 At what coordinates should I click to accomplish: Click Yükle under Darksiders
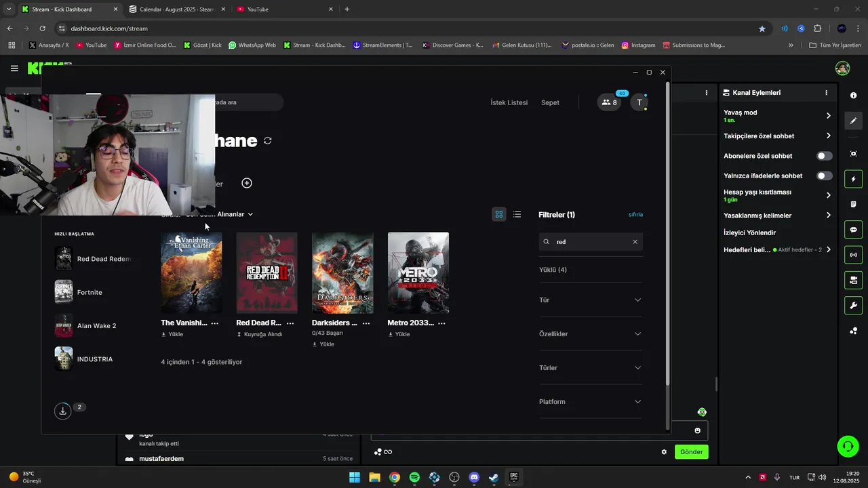tap(323, 344)
